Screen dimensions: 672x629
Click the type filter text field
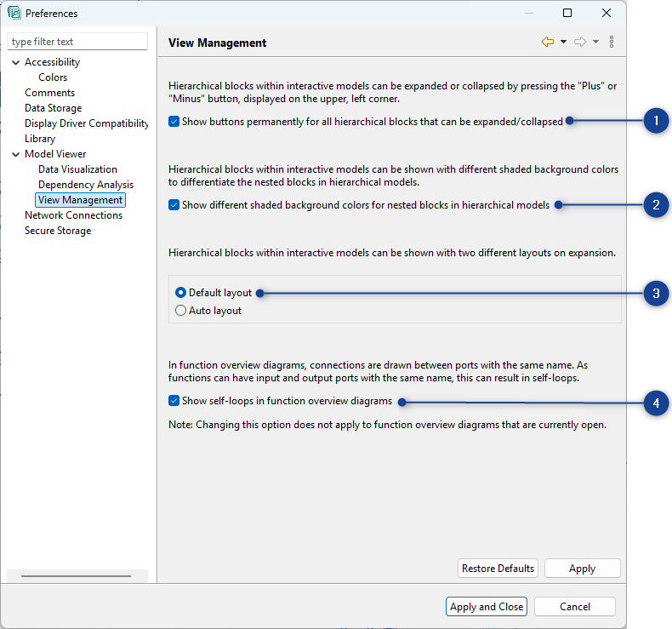pos(77,42)
